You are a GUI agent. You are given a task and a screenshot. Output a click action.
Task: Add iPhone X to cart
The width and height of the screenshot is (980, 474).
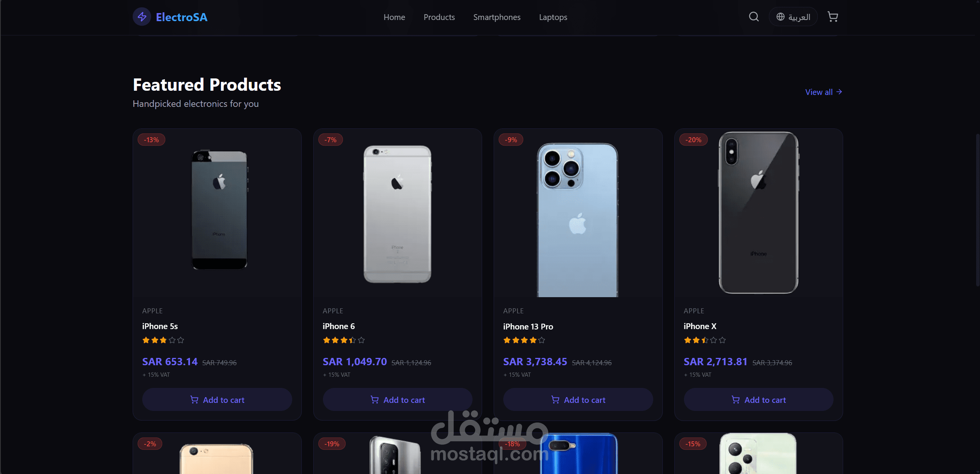click(x=759, y=399)
